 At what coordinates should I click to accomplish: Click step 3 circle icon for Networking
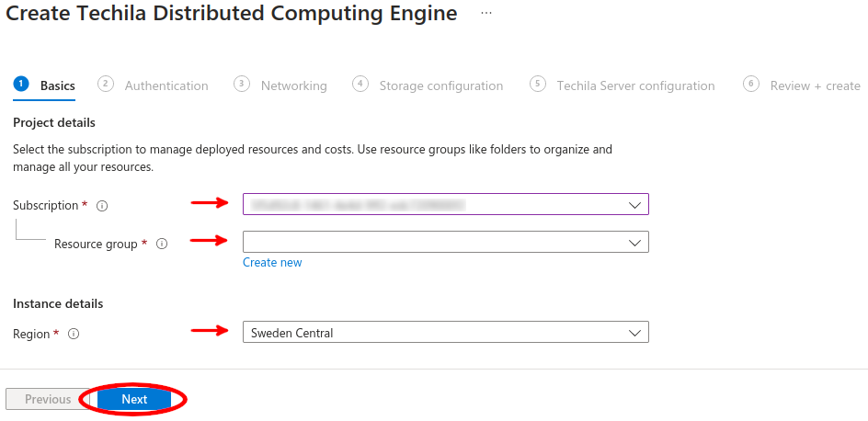coord(242,85)
